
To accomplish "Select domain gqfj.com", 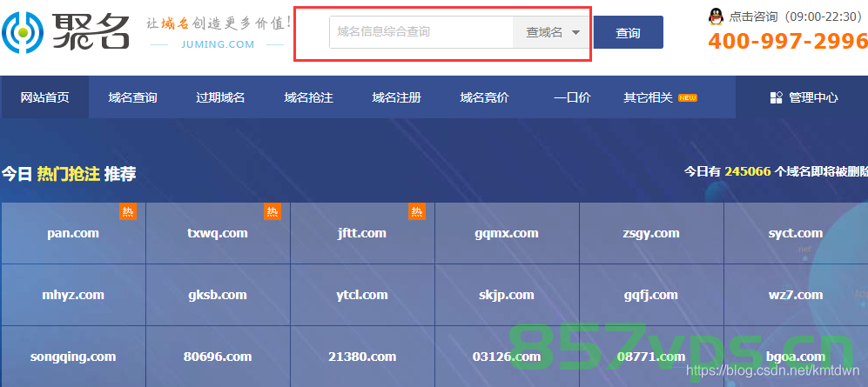I will 651,295.
